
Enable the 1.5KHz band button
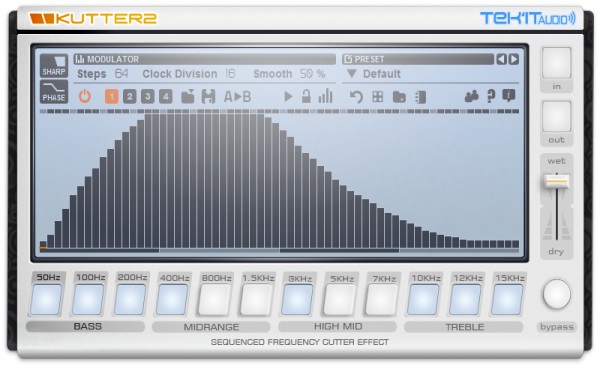pos(256,300)
